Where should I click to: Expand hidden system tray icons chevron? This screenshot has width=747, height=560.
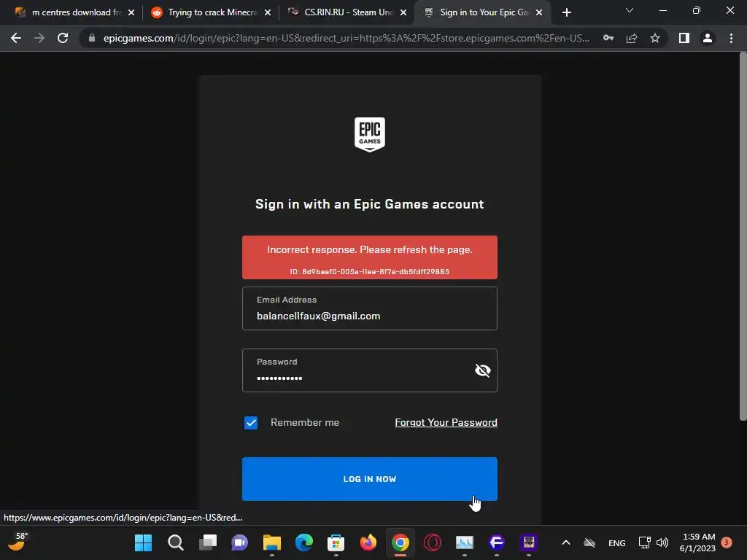pos(566,542)
